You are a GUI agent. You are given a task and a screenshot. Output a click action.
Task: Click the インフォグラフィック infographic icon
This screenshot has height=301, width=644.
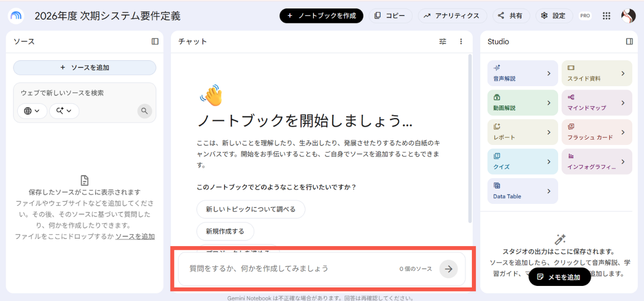(571, 156)
